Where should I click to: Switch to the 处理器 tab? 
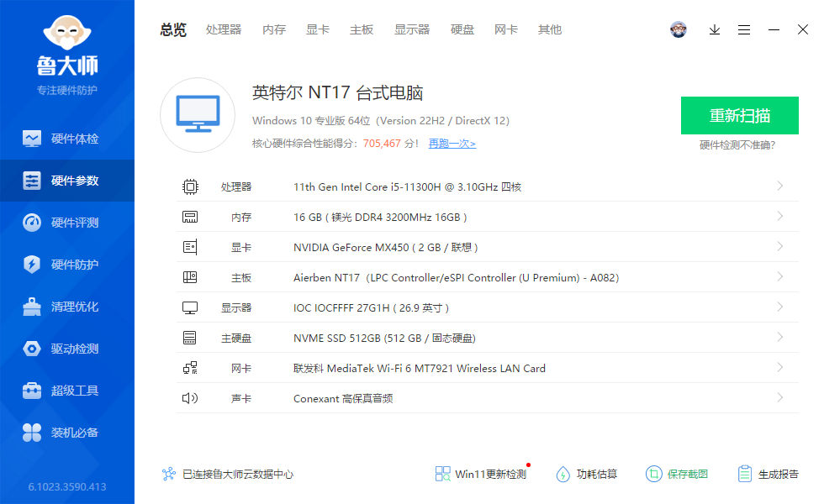tap(224, 30)
